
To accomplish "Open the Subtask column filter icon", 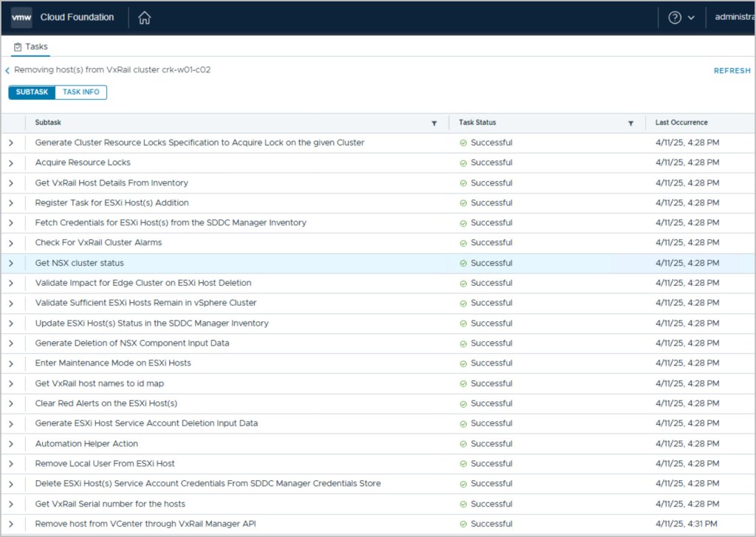I will pos(434,123).
